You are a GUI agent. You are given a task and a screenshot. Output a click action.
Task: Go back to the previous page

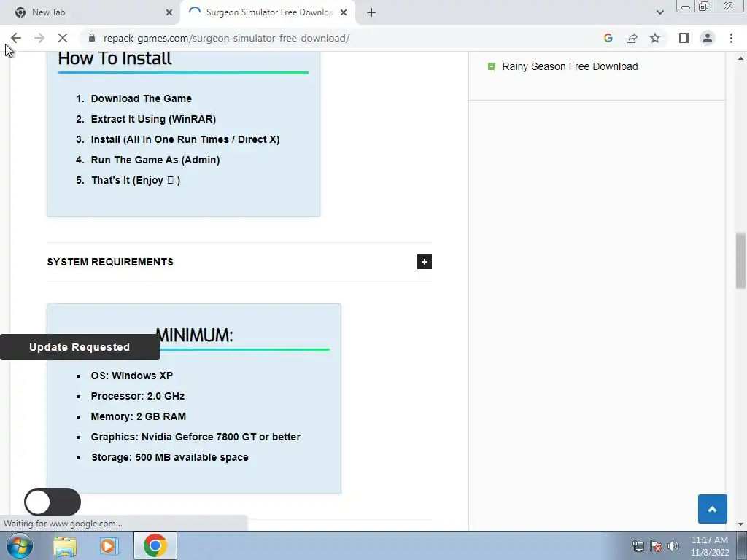(16, 38)
